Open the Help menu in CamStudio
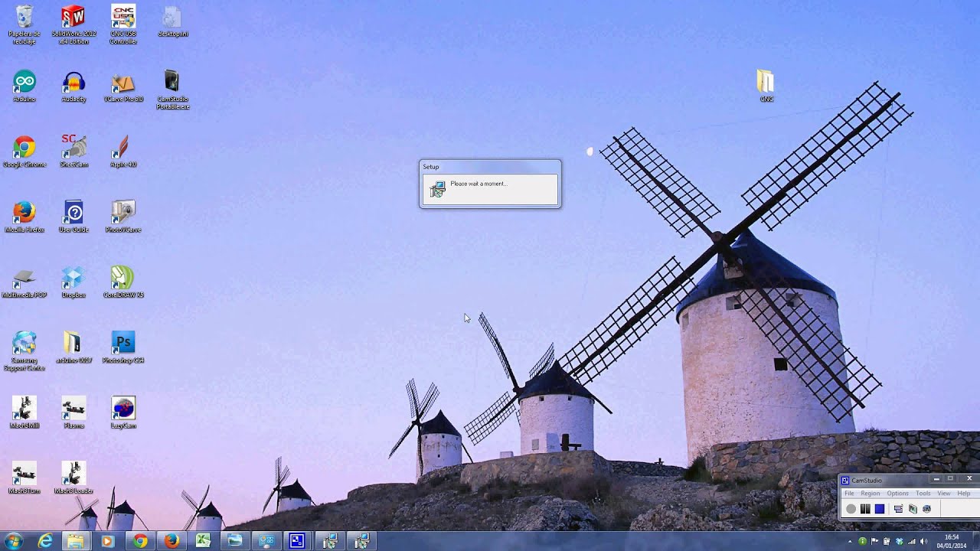 point(964,494)
